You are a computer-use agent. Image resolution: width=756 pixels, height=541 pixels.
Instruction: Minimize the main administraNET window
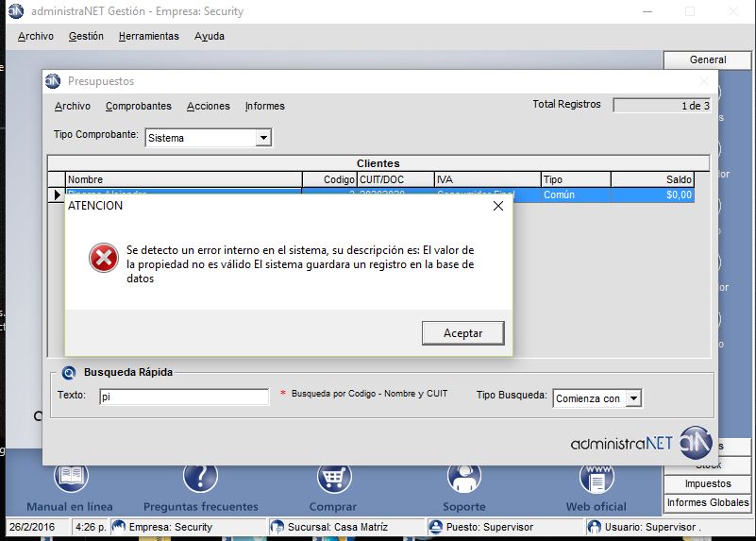point(647,11)
